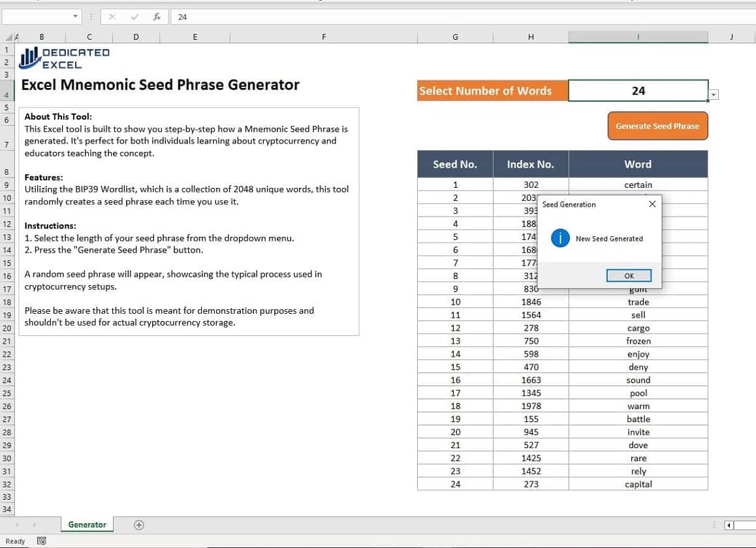Click the macro record icon in status bar
The height and width of the screenshot is (548, 756).
click(41, 540)
